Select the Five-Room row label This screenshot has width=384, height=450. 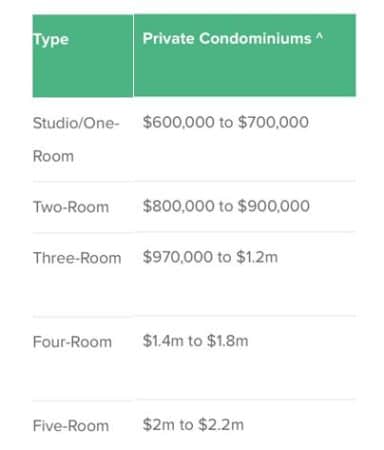[71, 426]
